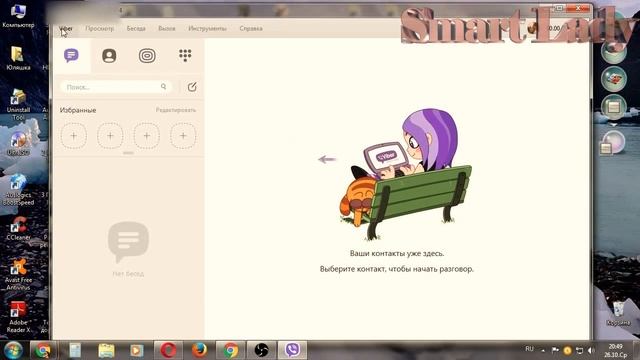Add a contact to second favorites slot
640x360 pixels.
tap(110, 136)
